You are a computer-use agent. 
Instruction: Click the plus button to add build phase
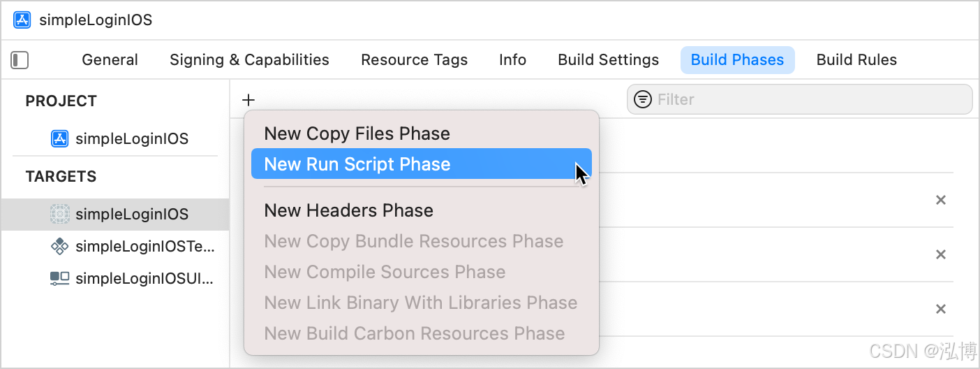pyautogui.click(x=248, y=100)
